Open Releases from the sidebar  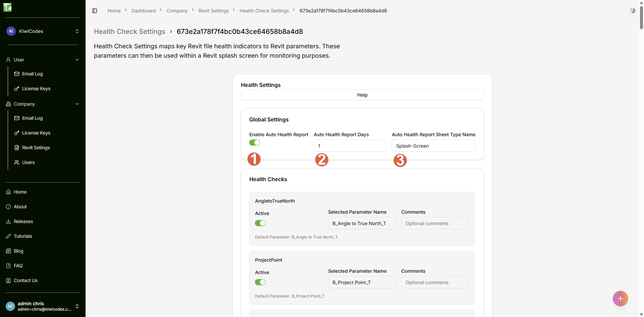pyautogui.click(x=23, y=221)
